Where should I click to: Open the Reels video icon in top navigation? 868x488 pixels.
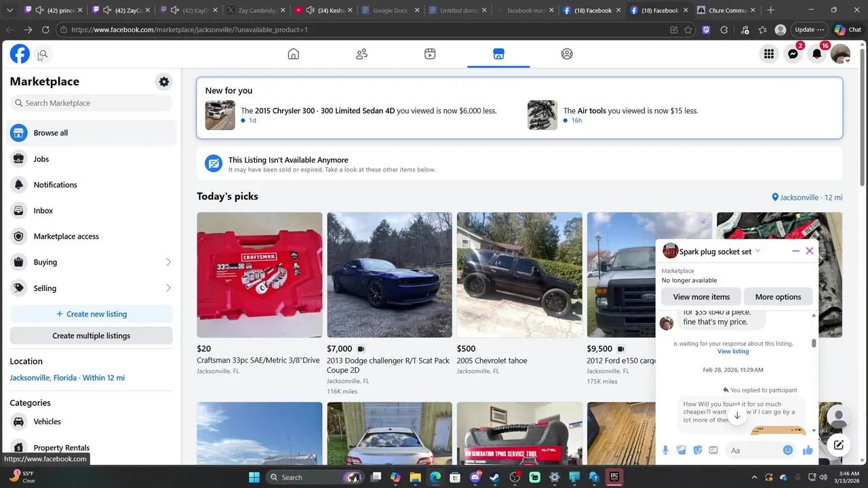tap(430, 54)
